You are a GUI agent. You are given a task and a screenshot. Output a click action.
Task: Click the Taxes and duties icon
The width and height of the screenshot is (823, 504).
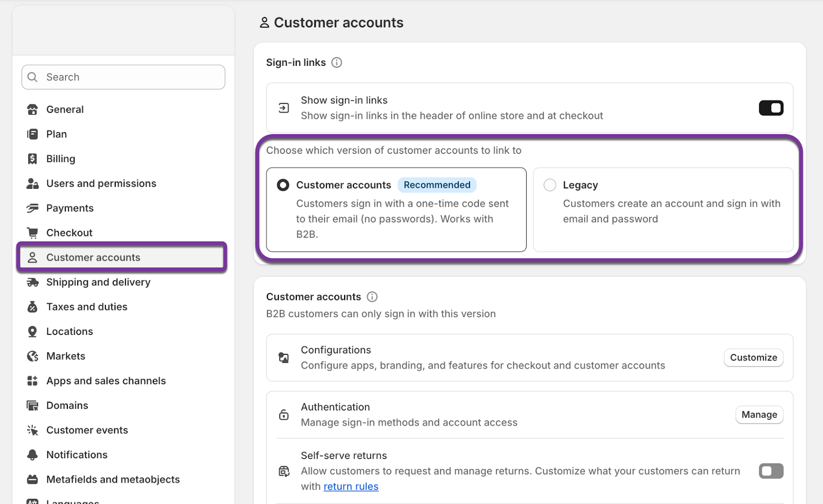pos(32,307)
